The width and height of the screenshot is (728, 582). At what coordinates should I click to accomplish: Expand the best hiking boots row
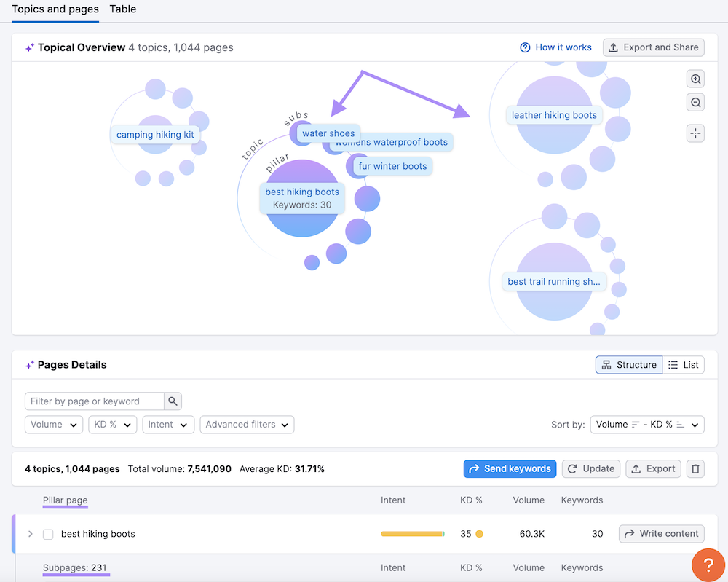(x=30, y=533)
